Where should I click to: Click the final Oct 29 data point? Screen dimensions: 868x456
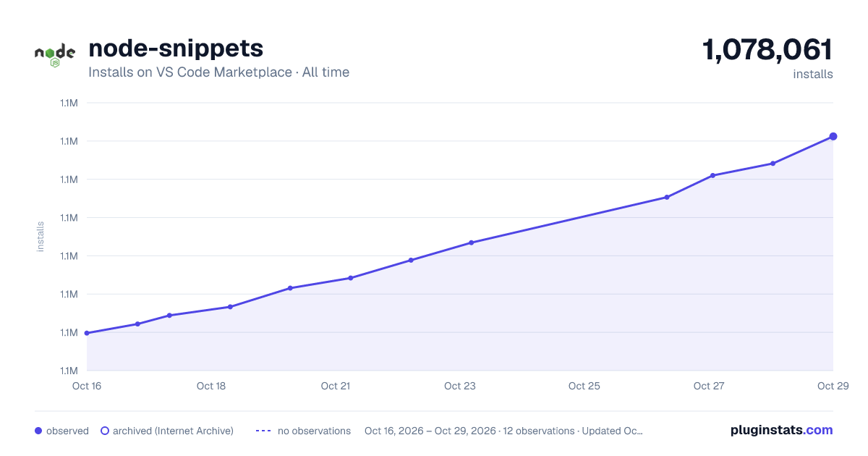tap(833, 136)
